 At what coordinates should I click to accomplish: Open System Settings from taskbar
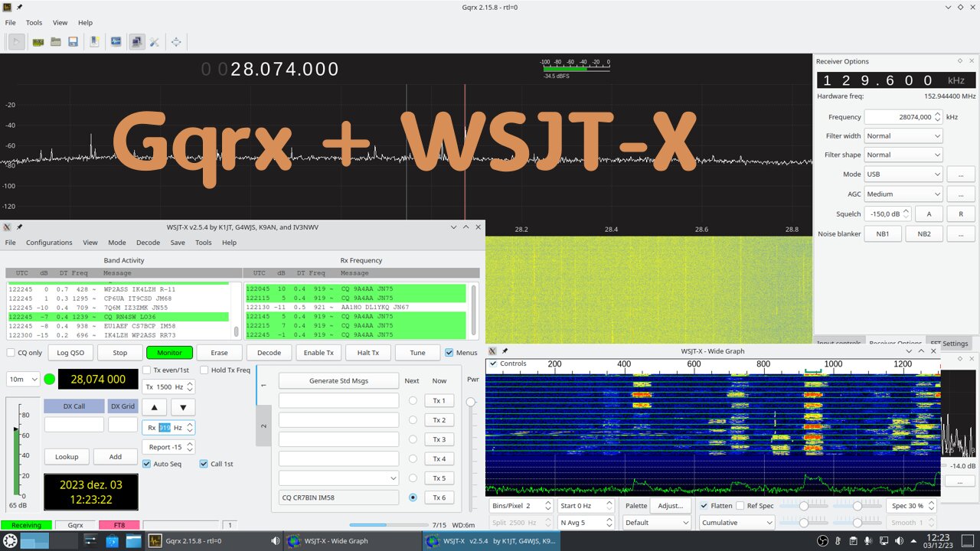tap(90, 541)
